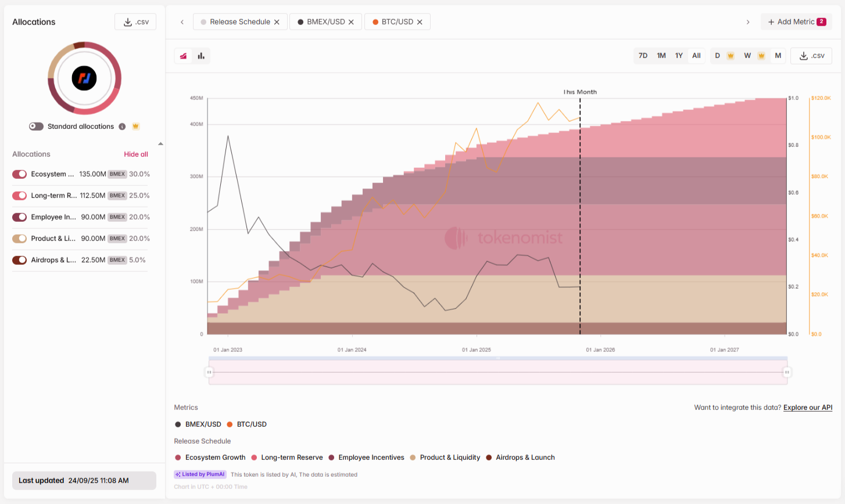Screen dimensions: 845x504
Task: Click the info icon beside Standard allocations
Action: point(122,127)
